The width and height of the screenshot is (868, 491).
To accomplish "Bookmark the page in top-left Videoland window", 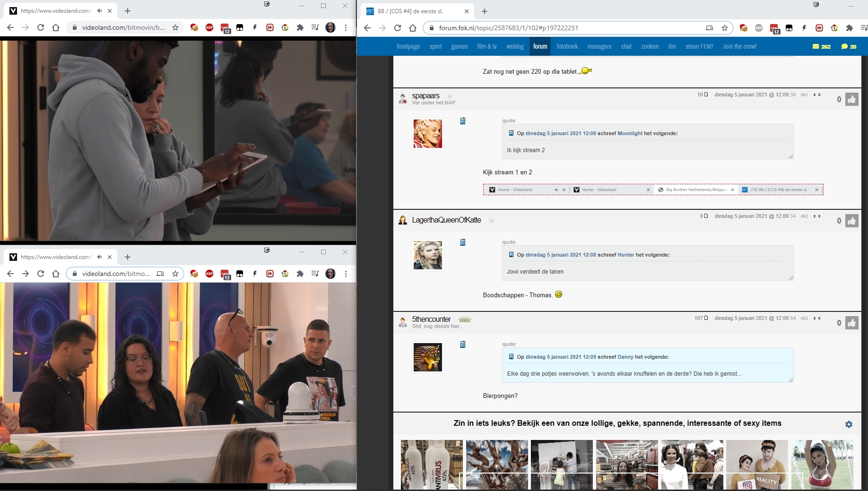I will 175,27.
